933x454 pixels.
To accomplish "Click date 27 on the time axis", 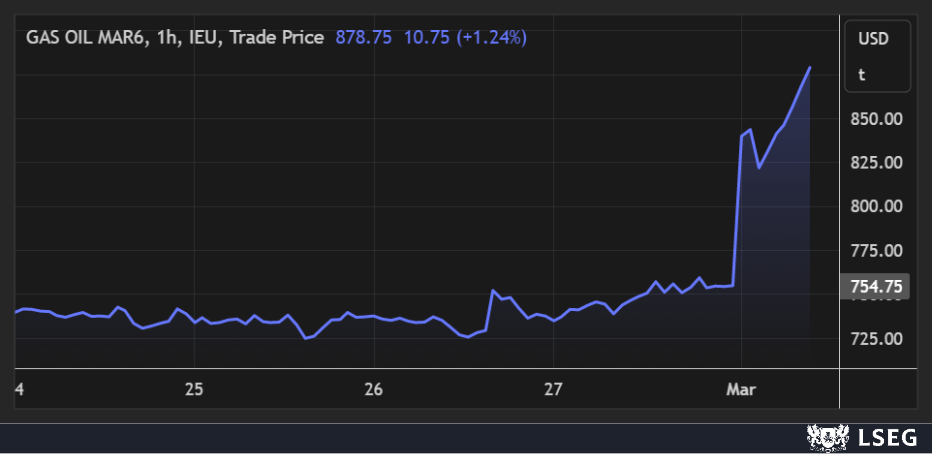I will click(x=554, y=388).
